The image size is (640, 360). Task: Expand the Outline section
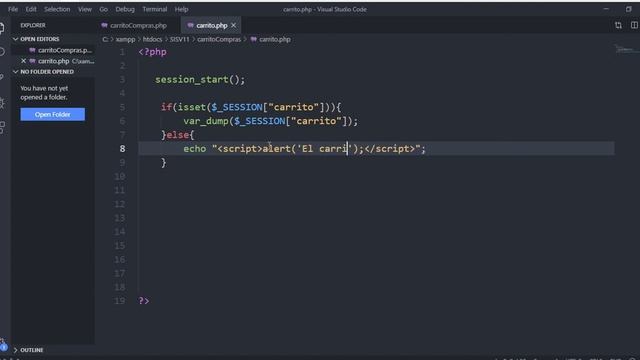31,350
